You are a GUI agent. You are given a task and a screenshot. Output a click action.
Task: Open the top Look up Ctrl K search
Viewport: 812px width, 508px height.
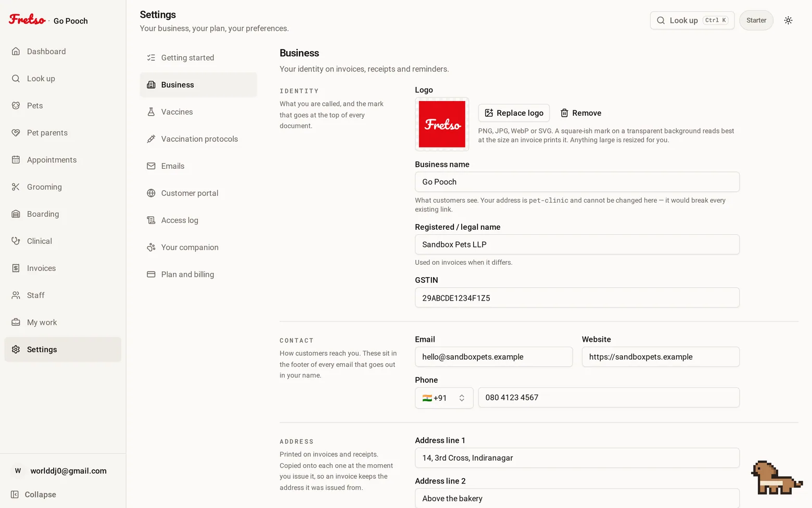692,20
